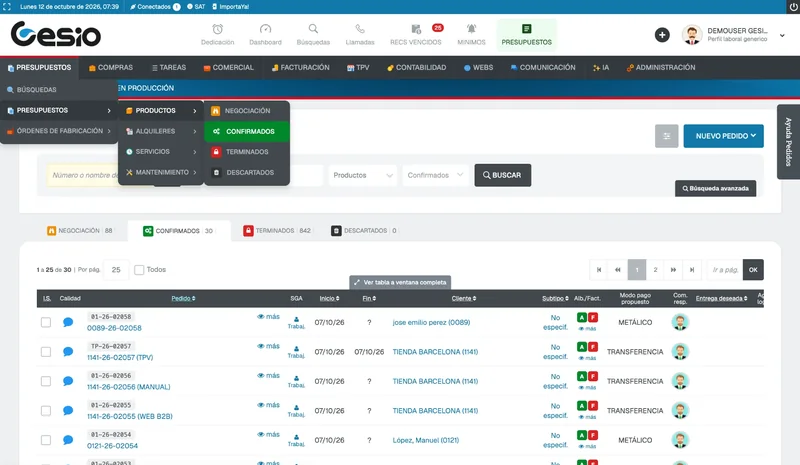
Task: Show more details eye for 1141-26-02057 (TPV)
Action: tap(268, 346)
